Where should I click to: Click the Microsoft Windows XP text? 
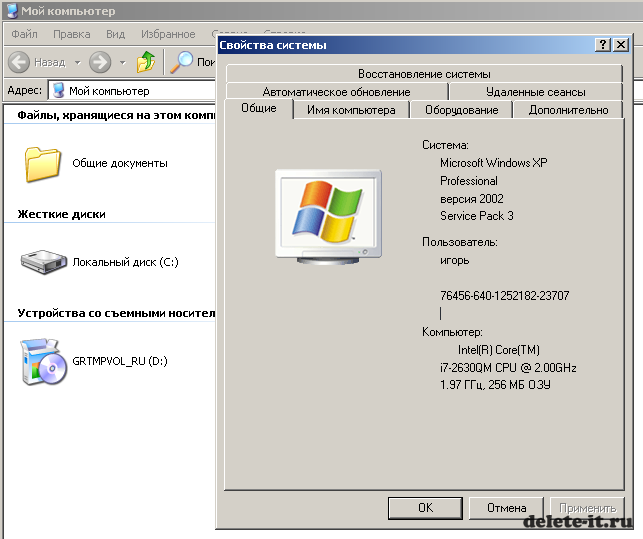[x=493, y=163]
